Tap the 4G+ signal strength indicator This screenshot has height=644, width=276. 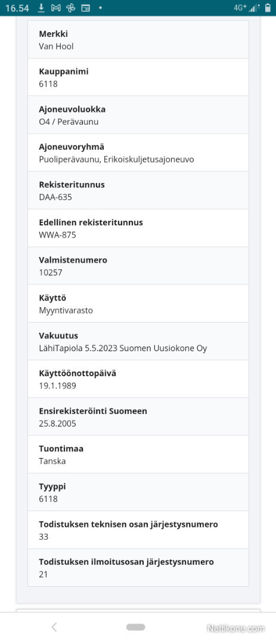(247, 8)
